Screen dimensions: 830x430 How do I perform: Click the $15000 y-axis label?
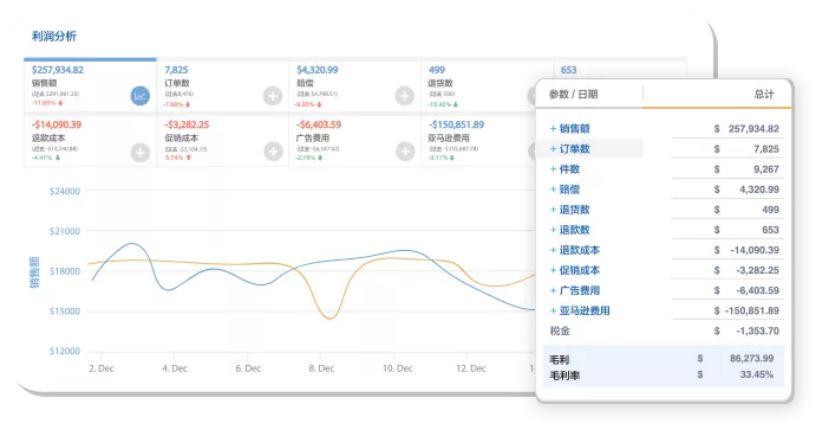[x=65, y=311]
